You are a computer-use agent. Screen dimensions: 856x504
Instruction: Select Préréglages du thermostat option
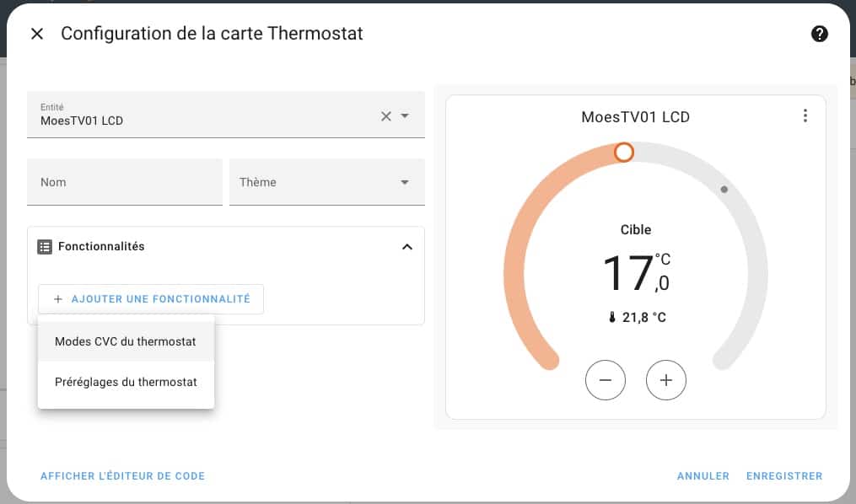click(x=126, y=382)
